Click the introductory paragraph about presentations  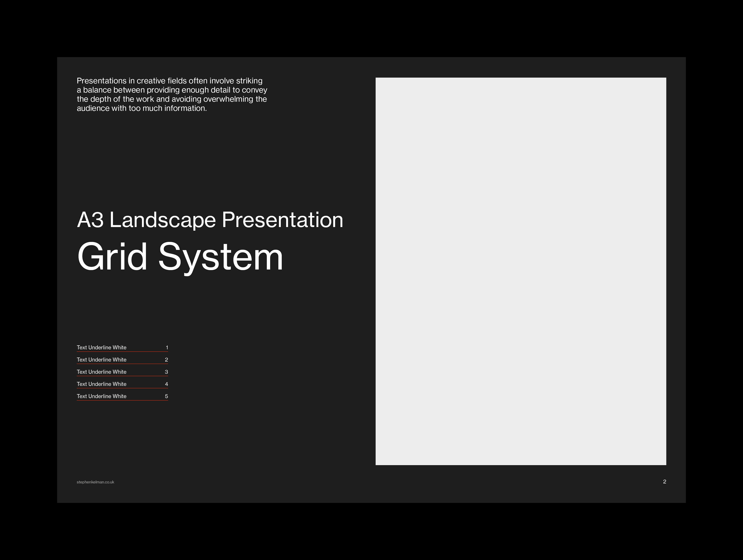pos(172,94)
